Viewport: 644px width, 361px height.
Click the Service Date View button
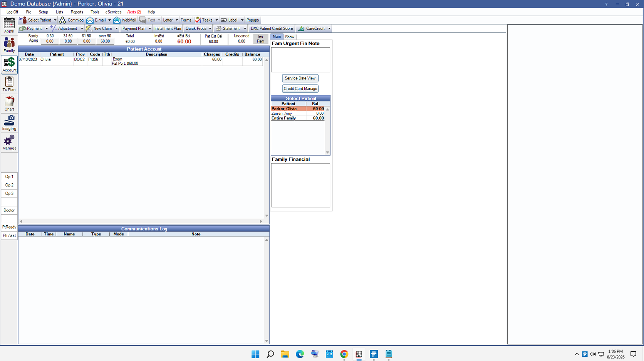coord(300,78)
